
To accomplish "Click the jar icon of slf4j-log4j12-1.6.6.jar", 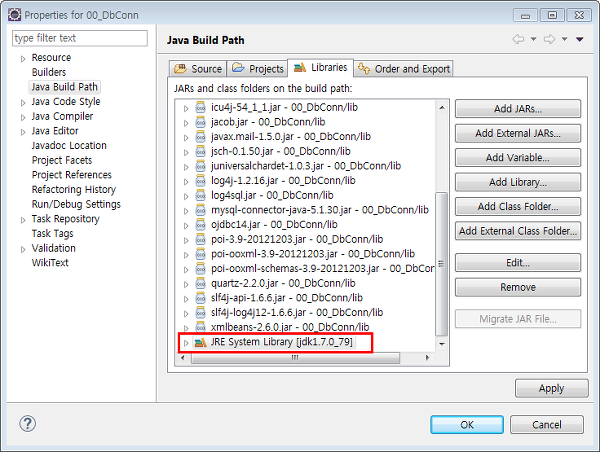I will point(201,313).
